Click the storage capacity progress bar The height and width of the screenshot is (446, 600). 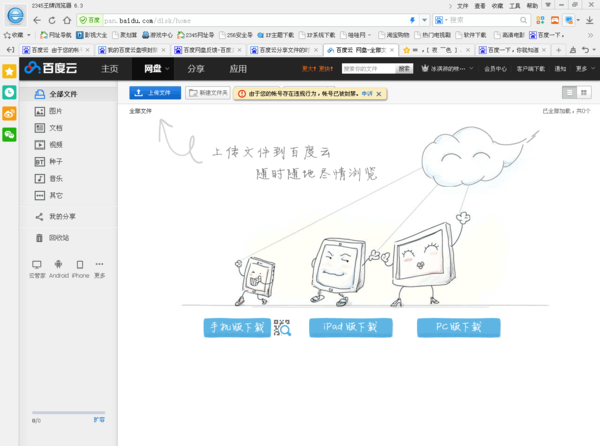[68, 412]
